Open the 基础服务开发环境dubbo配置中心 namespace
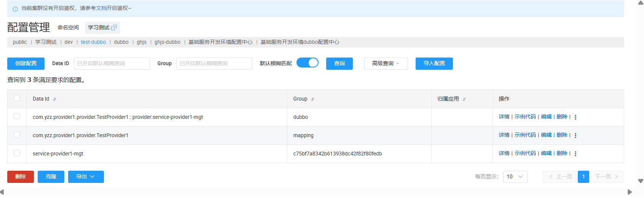This screenshot has height=197, width=644. pyautogui.click(x=300, y=42)
